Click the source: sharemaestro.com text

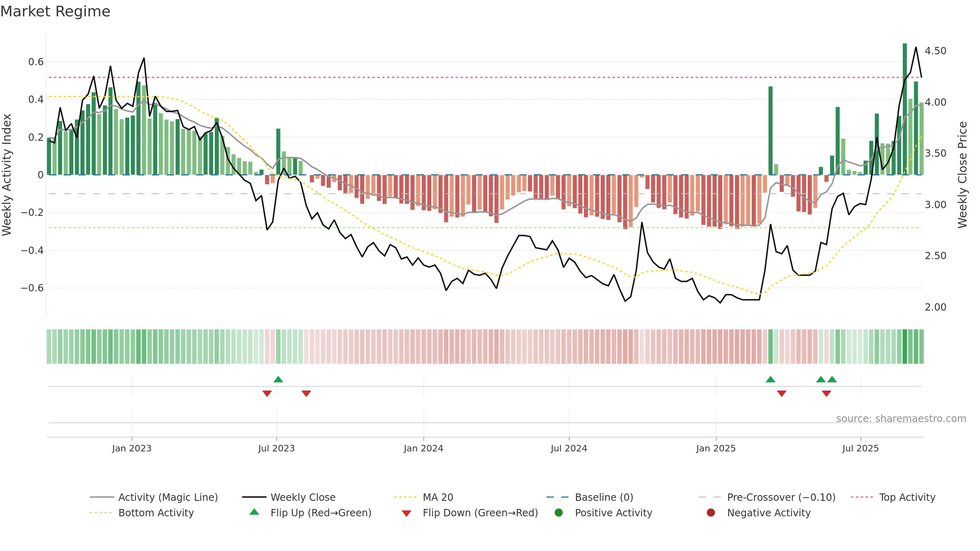[x=901, y=418]
